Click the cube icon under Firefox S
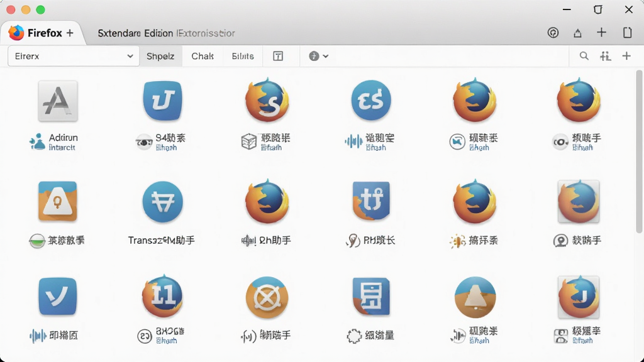Screen dimensions: 644x362 tap(249, 141)
